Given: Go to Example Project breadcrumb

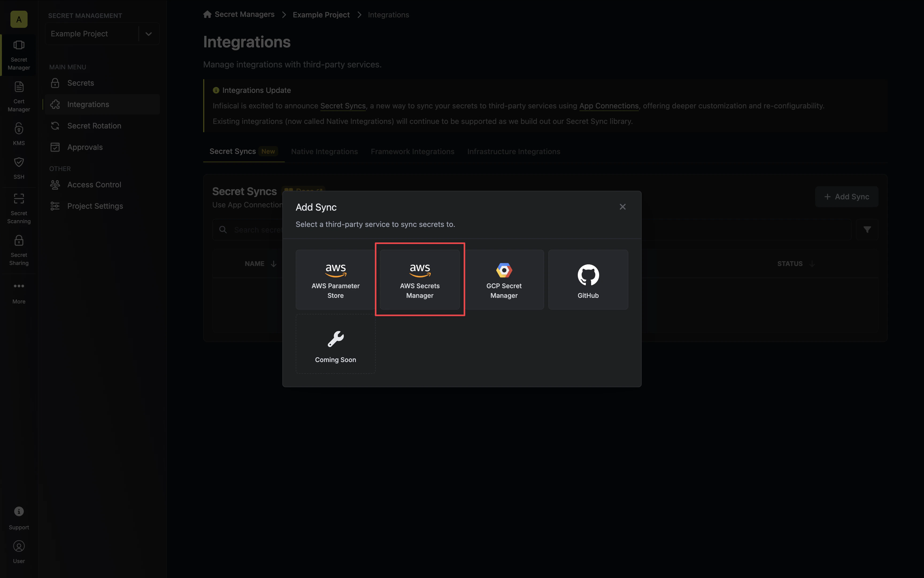Looking at the screenshot, I should coord(321,14).
